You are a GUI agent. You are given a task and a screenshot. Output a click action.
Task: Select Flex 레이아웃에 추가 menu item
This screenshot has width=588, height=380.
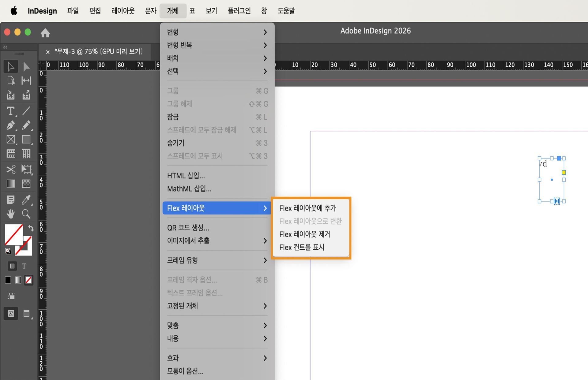(307, 208)
